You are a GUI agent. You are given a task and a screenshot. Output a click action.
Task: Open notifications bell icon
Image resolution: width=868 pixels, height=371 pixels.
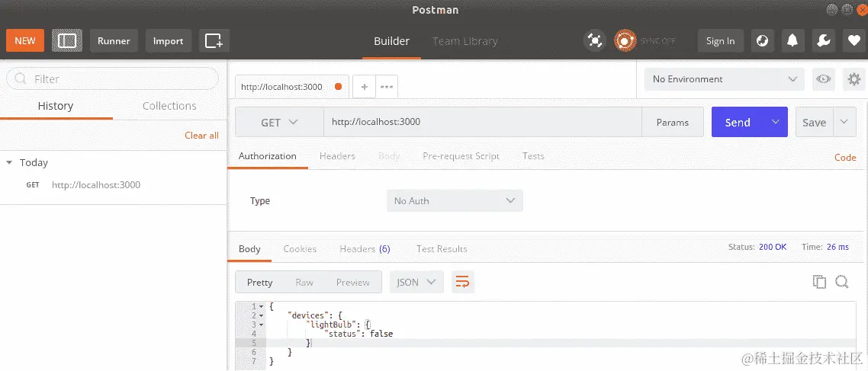(792, 41)
